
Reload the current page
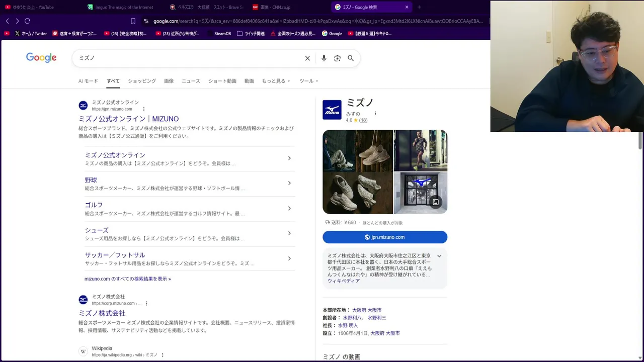coord(27,21)
